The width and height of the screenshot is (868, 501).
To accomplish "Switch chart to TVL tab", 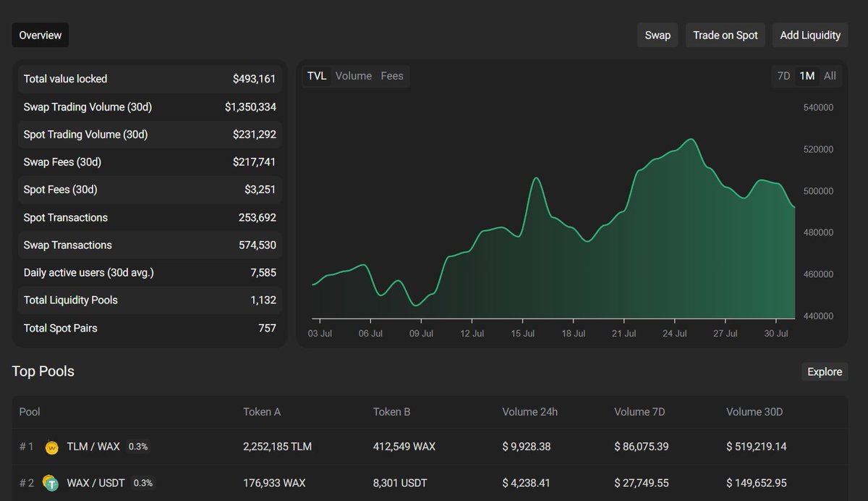I will [317, 76].
